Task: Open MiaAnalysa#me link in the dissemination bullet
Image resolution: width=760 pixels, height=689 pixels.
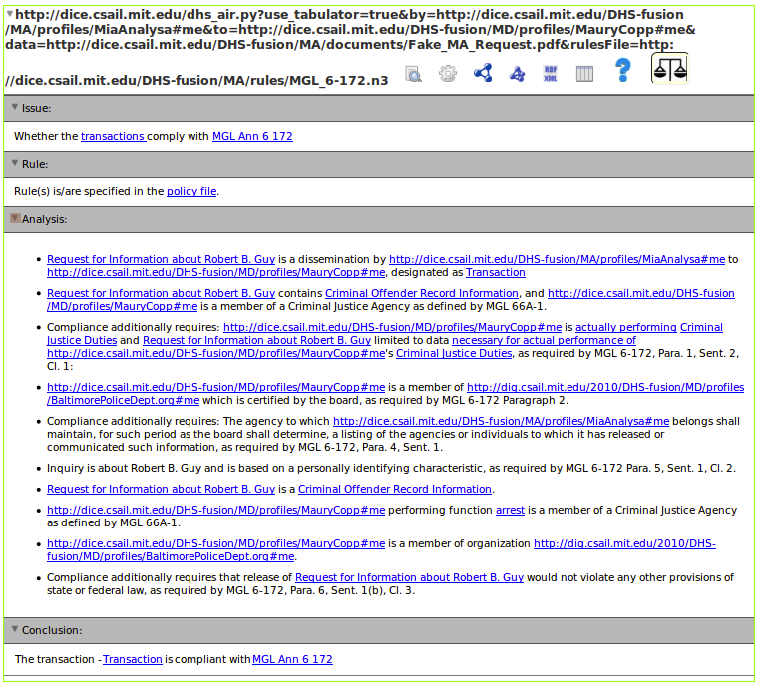Action: 557,260
